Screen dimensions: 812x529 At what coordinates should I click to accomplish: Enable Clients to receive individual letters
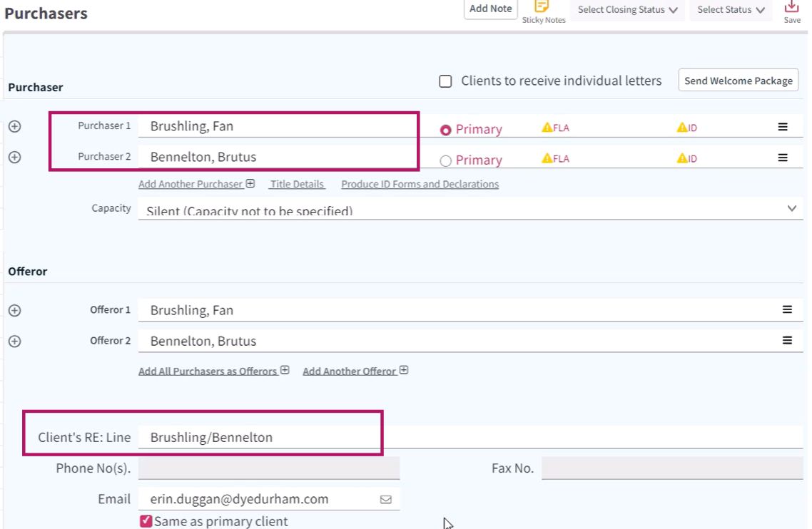pyautogui.click(x=445, y=81)
